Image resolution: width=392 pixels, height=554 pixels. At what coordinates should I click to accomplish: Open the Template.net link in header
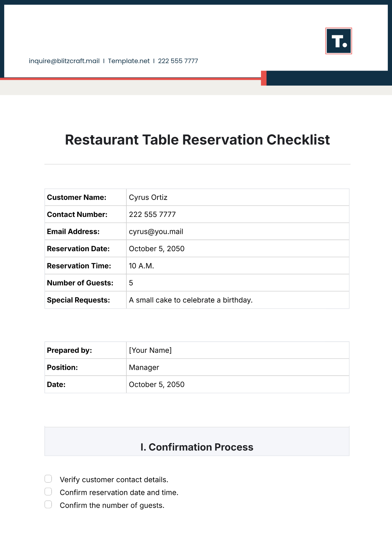(129, 61)
